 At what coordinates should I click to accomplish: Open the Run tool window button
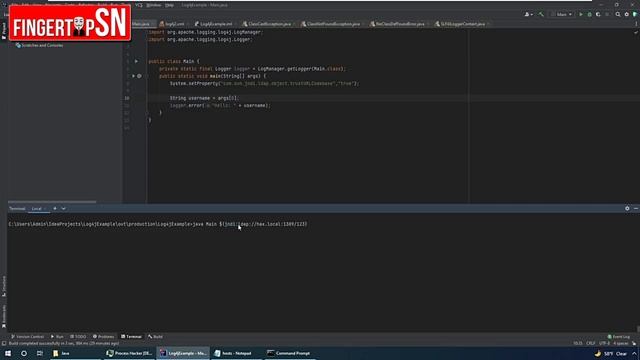[57, 337]
